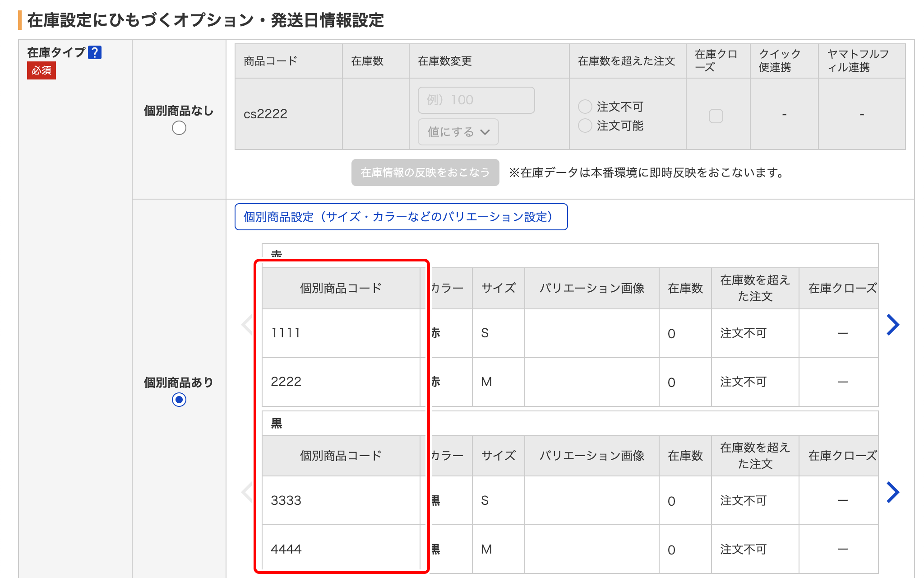The image size is (924, 578).
Task: Click right arrow of the 赤 variation table
Action: (892, 325)
